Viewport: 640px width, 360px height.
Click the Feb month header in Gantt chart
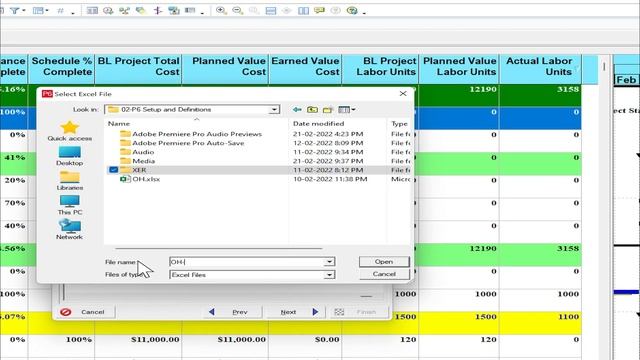[626, 80]
